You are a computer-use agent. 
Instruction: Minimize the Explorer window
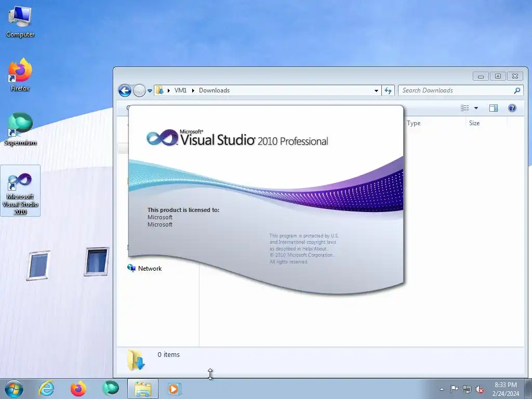(x=481, y=76)
